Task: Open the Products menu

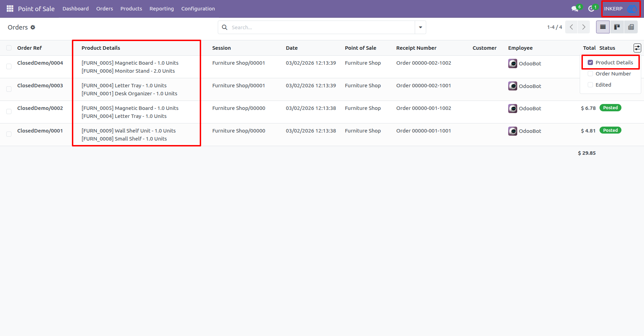Action: point(131,9)
